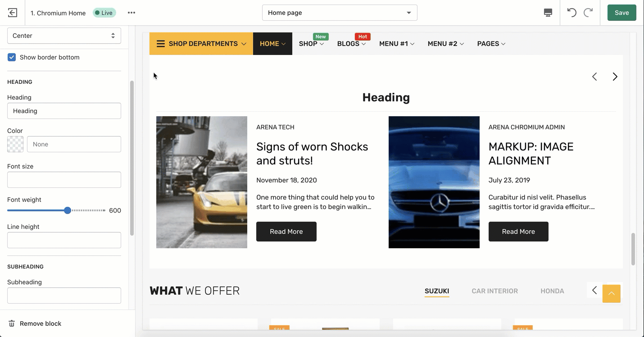Open the Home page selector dropdown
This screenshot has height=337, width=644.
340,13
